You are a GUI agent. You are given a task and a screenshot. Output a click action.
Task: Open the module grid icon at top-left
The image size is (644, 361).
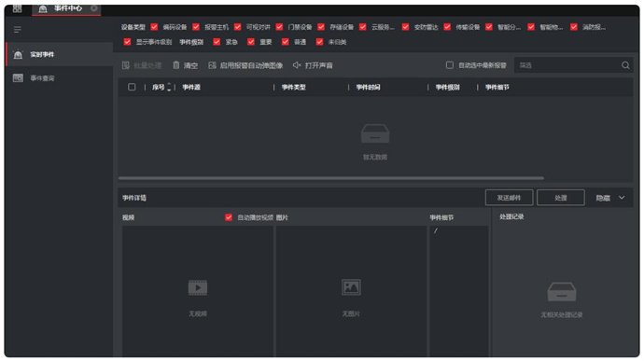click(x=17, y=8)
